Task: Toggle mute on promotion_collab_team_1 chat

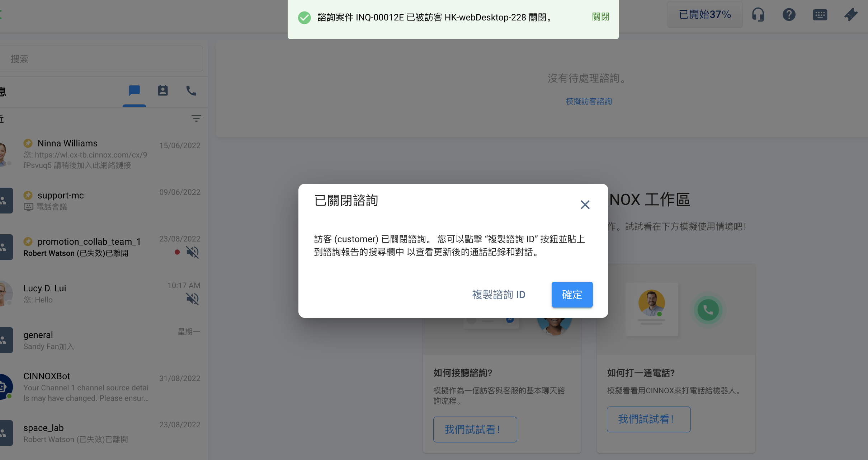Action: point(192,252)
